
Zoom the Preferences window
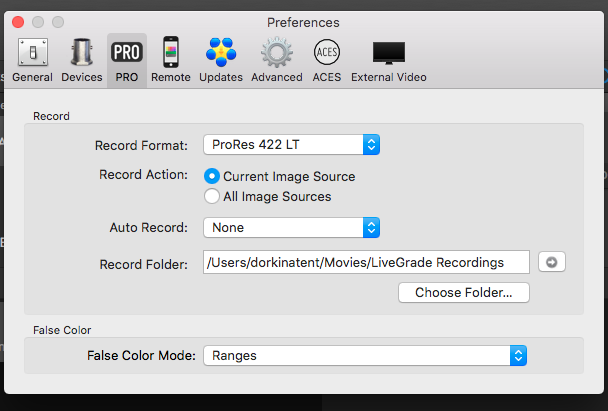click(57, 21)
